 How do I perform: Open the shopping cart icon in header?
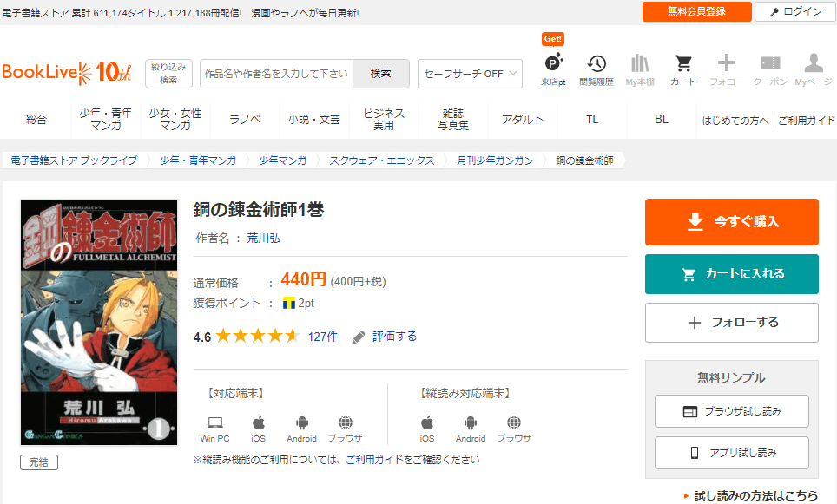pos(683,64)
